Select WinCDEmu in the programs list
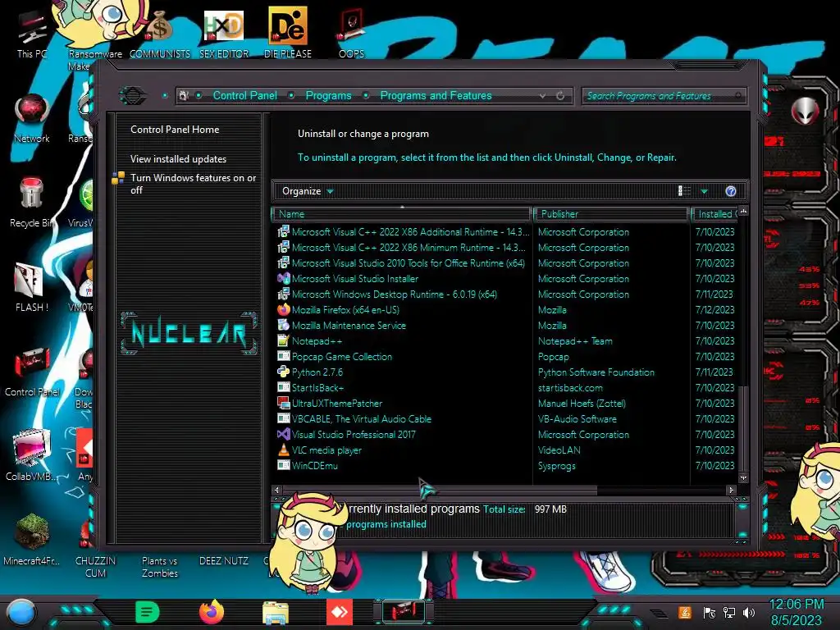 (505, 466)
